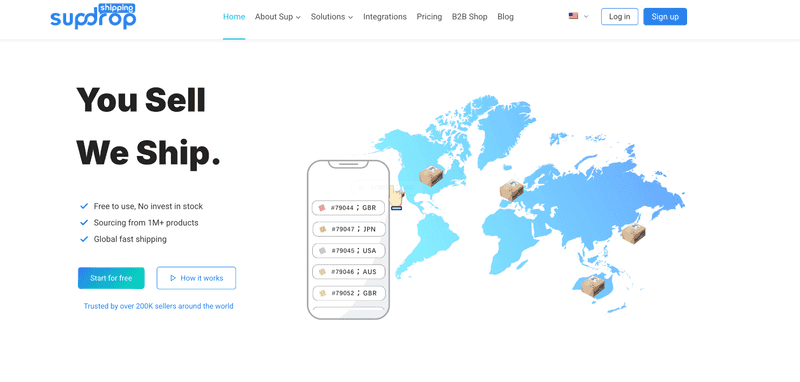
Task: Click the US flag language icon
Action: click(573, 16)
